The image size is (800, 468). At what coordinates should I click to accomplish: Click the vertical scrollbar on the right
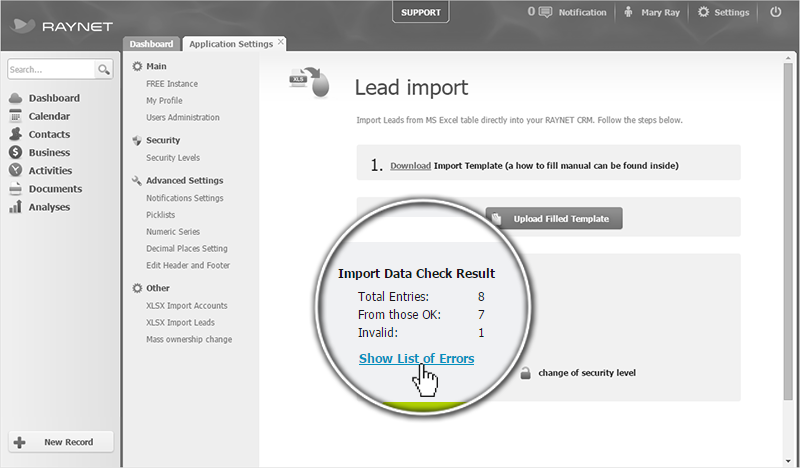tap(789, 231)
